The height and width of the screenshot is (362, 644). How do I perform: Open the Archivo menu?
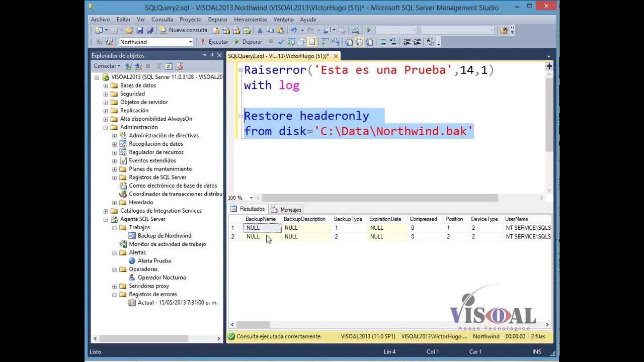(x=101, y=19)
